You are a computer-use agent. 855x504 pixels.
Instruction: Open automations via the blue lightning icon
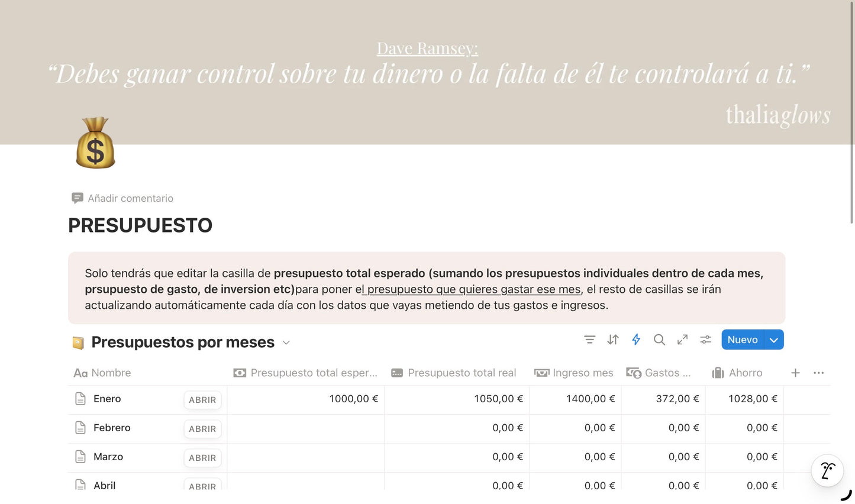point(635,340)
